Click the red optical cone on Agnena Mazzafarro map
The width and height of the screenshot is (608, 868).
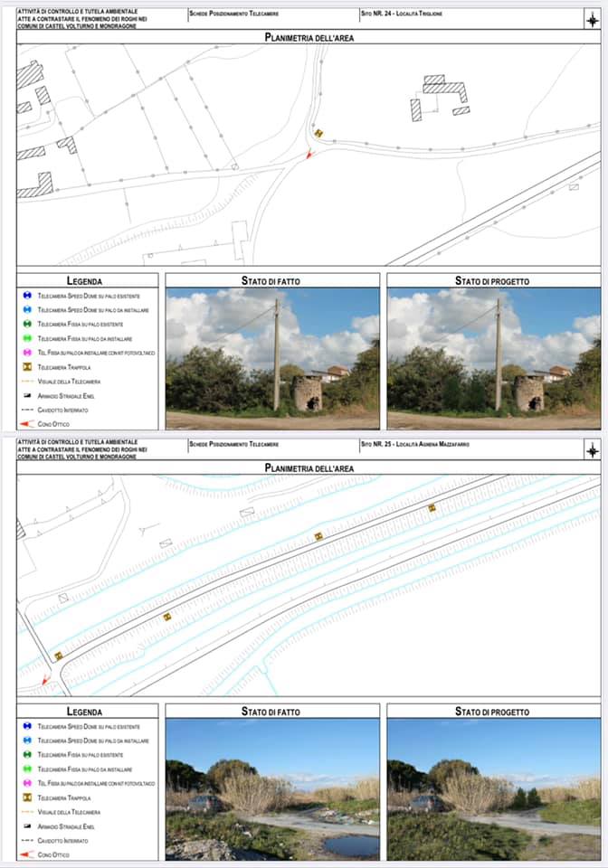(x=45, y=680)
